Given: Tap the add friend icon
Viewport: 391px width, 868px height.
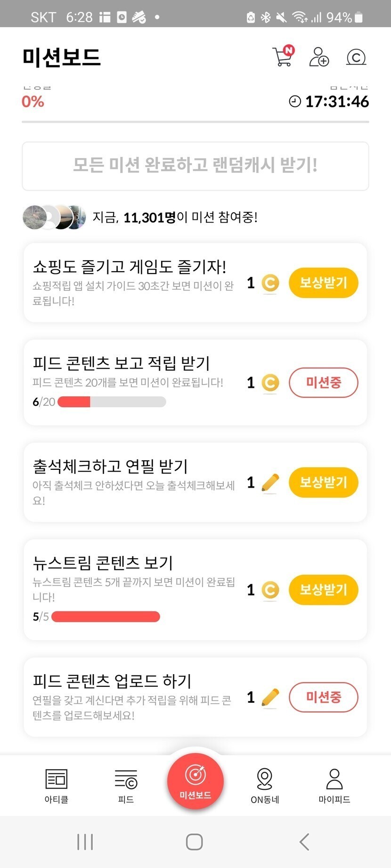Looking at the screenshot, I should pyautogui.click(x=319, y=57).
